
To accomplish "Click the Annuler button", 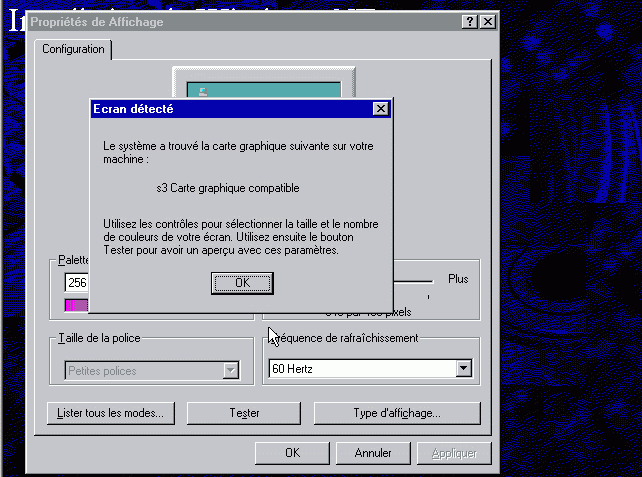I will [373, 453].
